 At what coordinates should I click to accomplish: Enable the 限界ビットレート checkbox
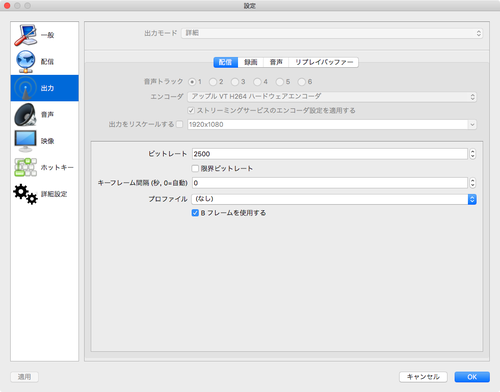[x=195, y=168]
